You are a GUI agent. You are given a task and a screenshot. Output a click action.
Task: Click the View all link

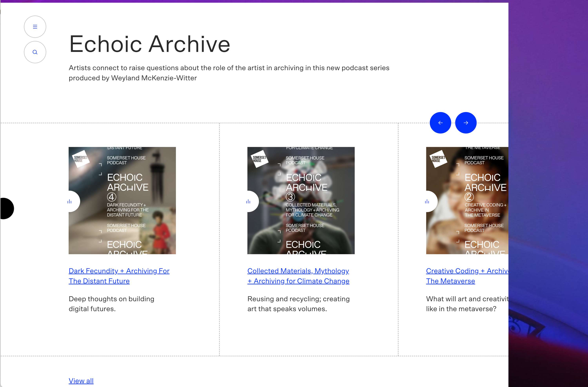tap(81, 381)
